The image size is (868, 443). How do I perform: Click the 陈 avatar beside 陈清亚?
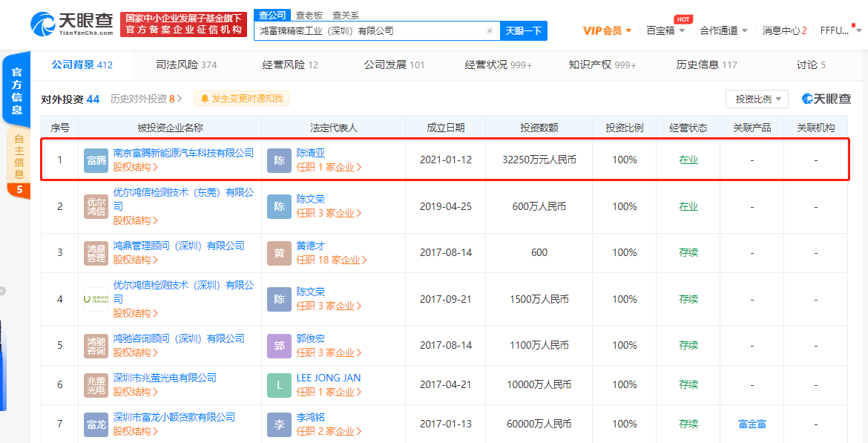click(x=280, y=160)
